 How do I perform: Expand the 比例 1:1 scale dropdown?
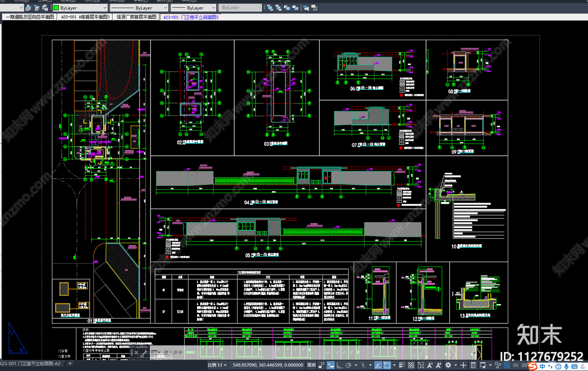217,365
